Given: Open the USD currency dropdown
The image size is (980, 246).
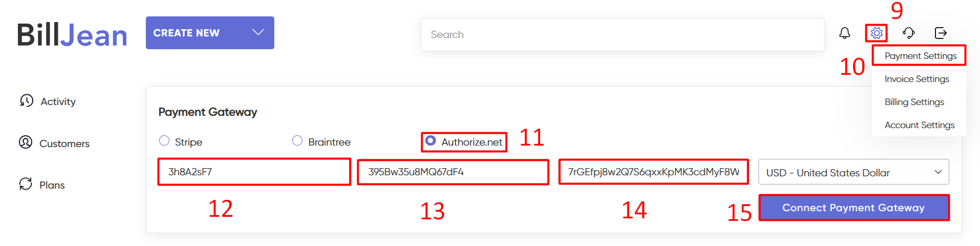Looking at the screenshot, I should [x=853, y=172].
